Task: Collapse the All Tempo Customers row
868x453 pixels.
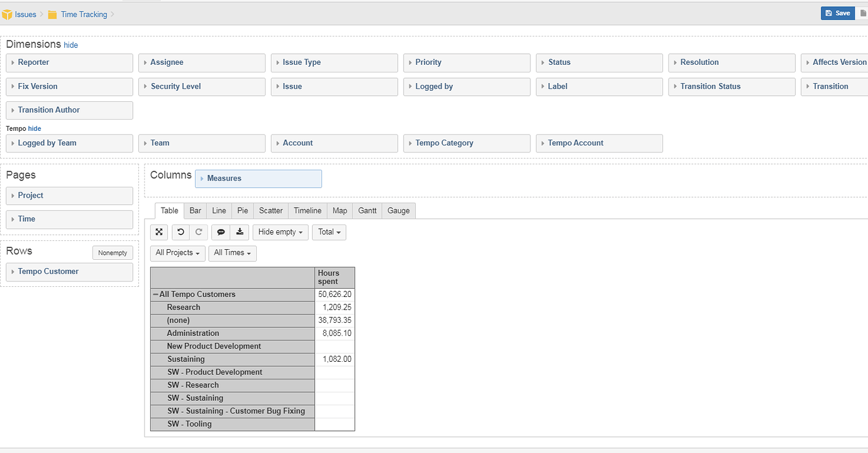Action: pyautogui.click(x=155, y=294)
